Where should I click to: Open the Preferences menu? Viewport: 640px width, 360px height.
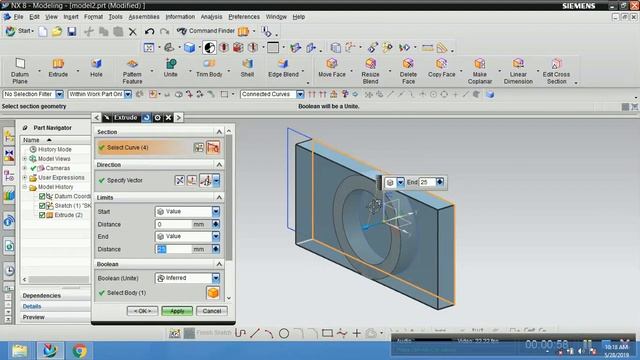[244, 17]
